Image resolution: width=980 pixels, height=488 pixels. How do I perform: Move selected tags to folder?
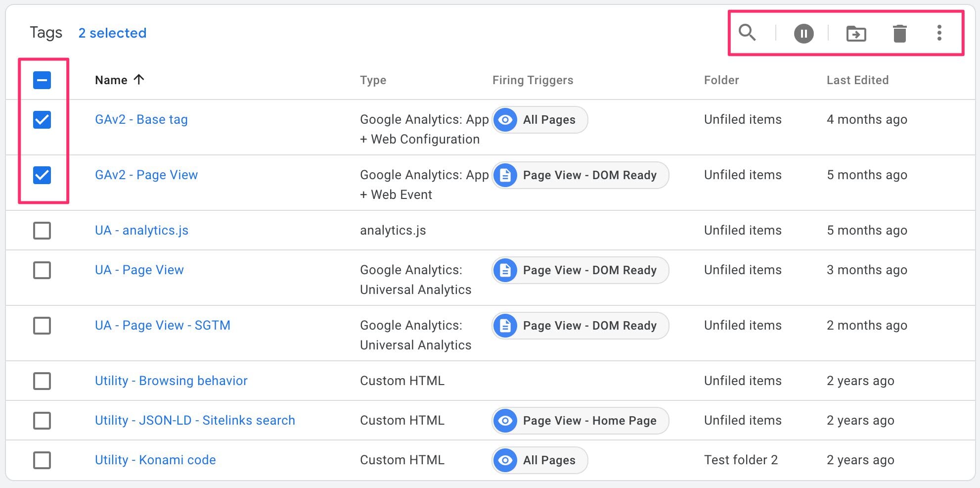coord(856,34)
